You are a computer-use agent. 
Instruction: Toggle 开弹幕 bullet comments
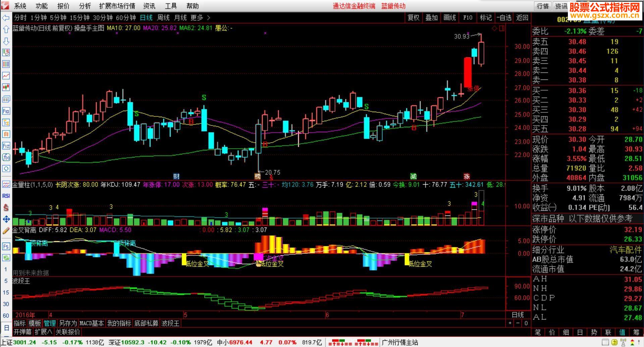click(22, 332)
